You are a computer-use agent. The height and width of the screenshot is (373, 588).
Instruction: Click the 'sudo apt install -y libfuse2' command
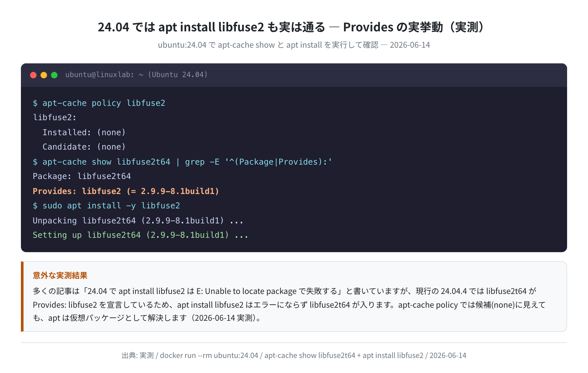click(106, 206)
